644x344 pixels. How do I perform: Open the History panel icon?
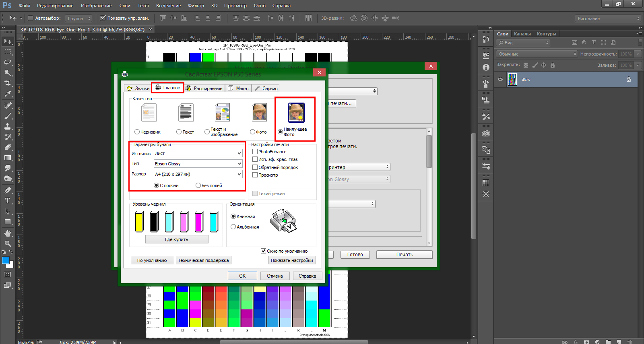click(486, 39)
